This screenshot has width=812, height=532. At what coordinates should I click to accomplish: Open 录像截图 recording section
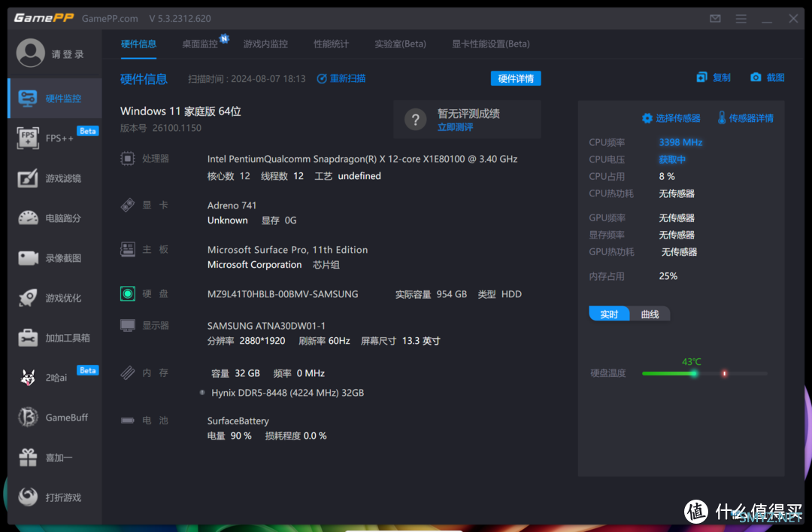(55, 257)
